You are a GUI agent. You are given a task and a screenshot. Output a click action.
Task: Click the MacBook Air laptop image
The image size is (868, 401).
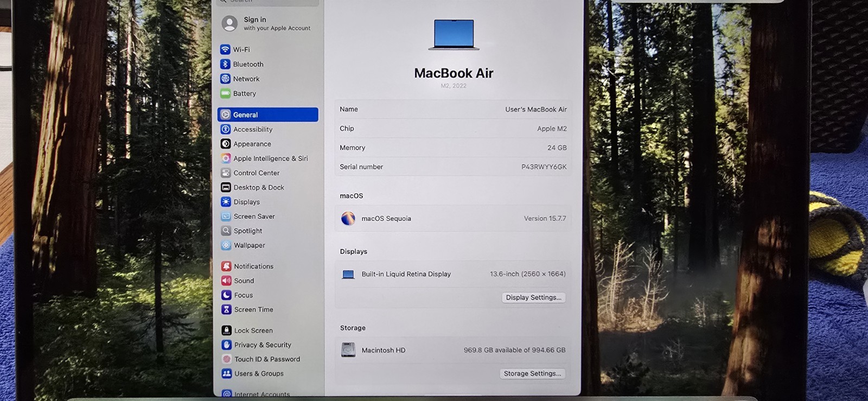(x=454, y=35)
